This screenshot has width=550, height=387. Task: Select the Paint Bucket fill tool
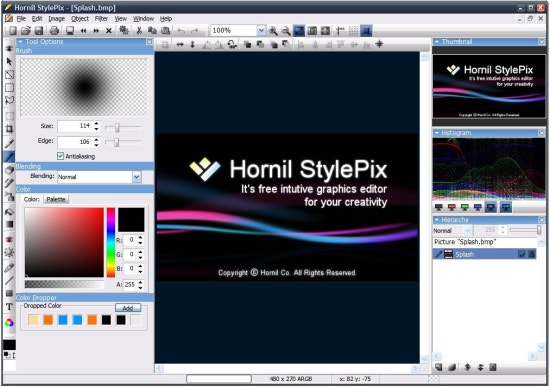pyautogui.click(x=9, y=212)
